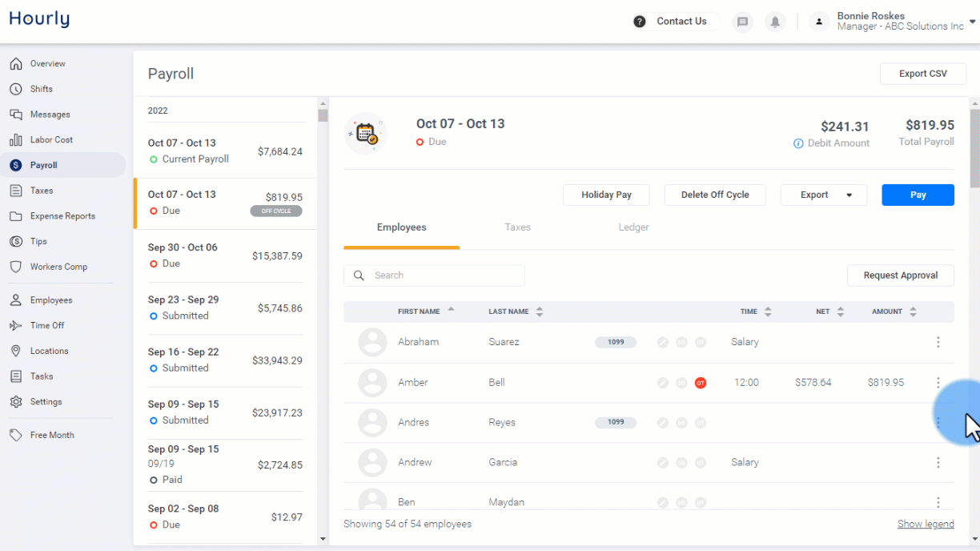The width and height of the screenshot is (980, 551).
Task: Open Workers Comp shield icon
Action: [x=16, y=267]
